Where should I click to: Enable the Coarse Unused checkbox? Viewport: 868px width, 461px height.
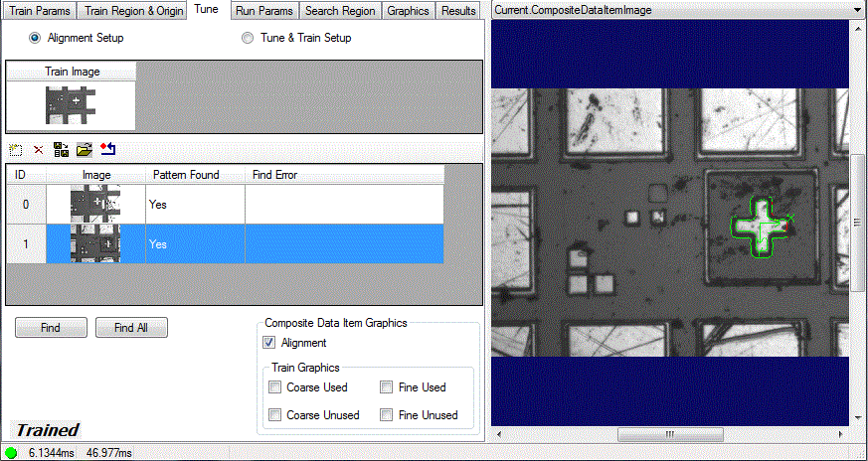274,414
